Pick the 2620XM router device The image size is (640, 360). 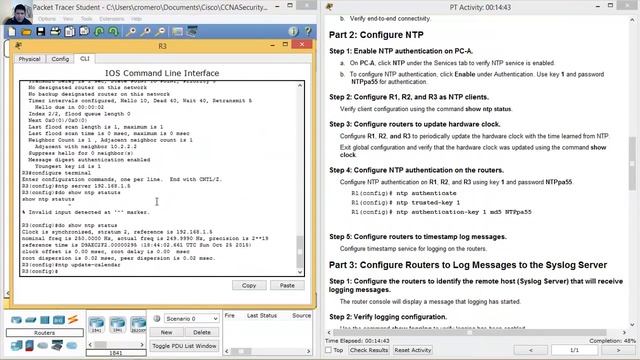tap(139, 324)
